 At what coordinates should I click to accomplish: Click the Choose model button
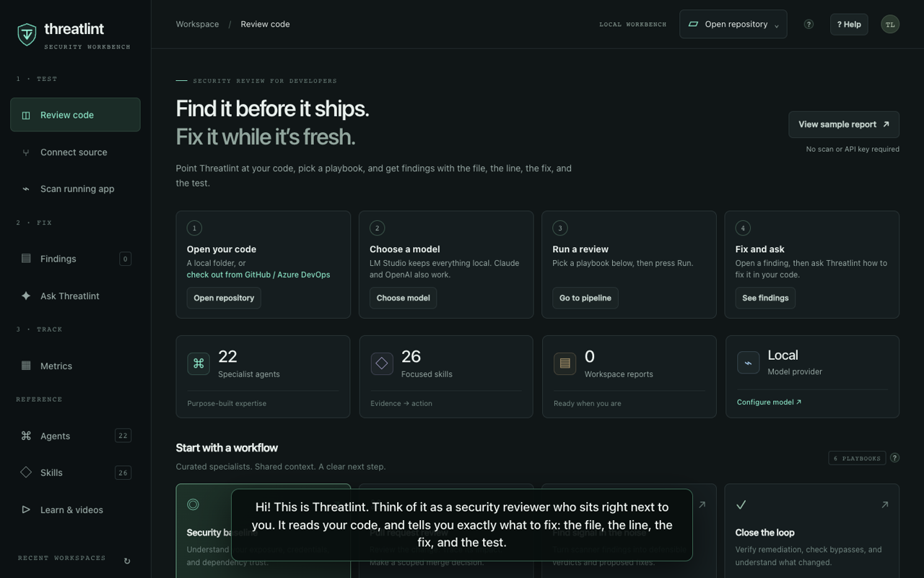403,298
